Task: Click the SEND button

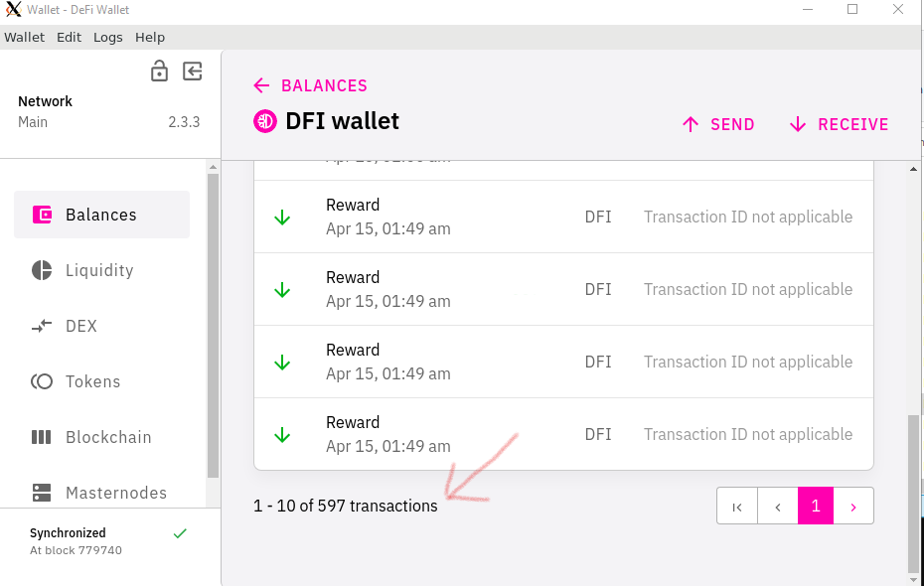Action: point(718,124)
